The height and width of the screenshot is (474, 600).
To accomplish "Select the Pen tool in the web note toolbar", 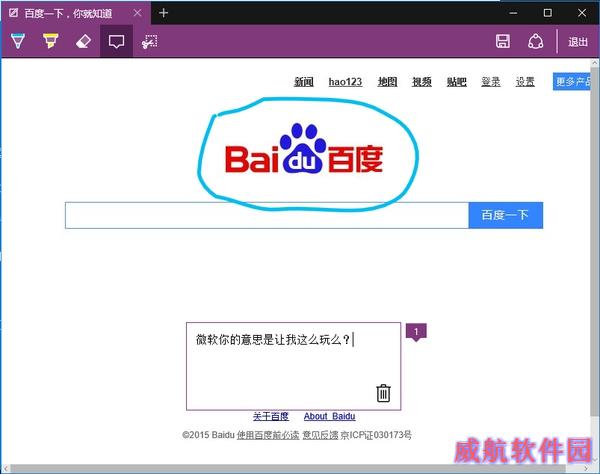I will (x=18, y=41).
